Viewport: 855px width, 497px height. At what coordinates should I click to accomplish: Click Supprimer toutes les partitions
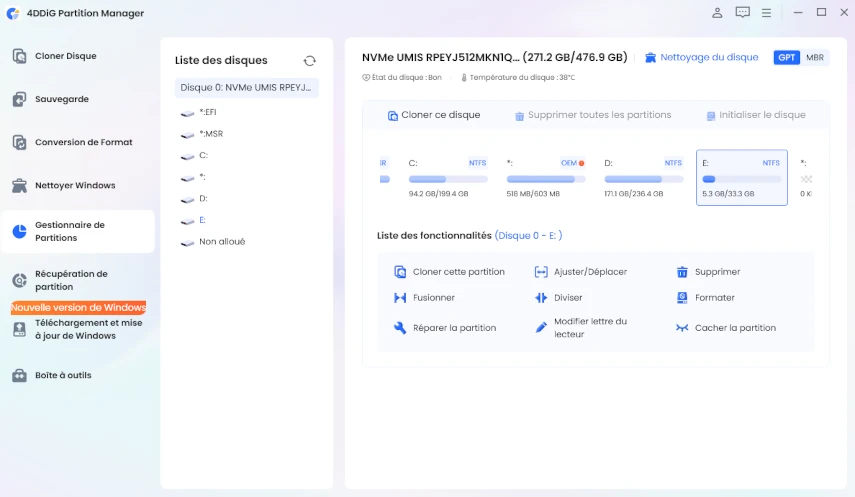[x=593, y=115]
